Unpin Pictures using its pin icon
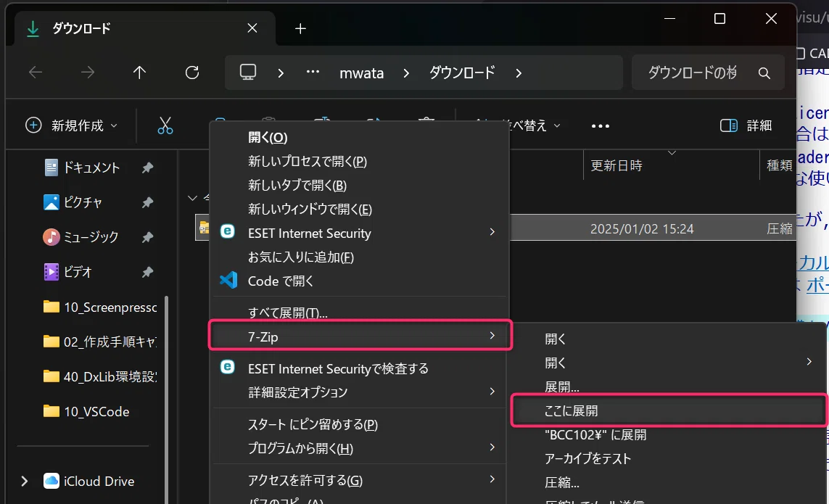The width and height of the screenshot is (829, 504). coord(147,202)
